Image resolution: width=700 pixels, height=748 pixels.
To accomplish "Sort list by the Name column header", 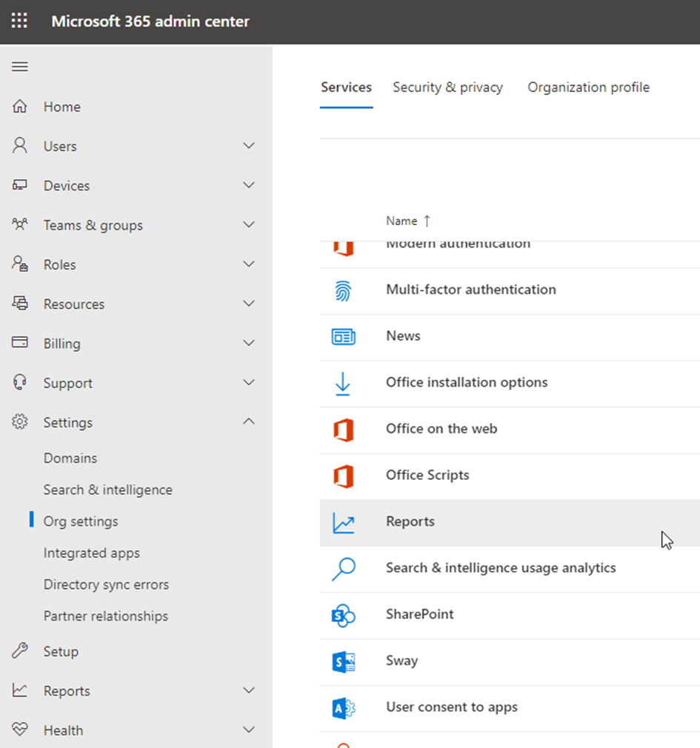I will click(401, 221).
